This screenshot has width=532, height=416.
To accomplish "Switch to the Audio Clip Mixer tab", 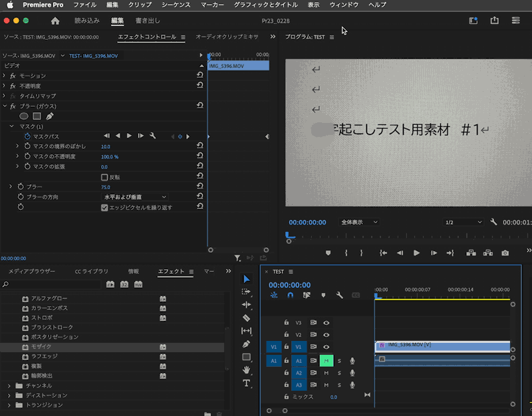I will (227, 37).
